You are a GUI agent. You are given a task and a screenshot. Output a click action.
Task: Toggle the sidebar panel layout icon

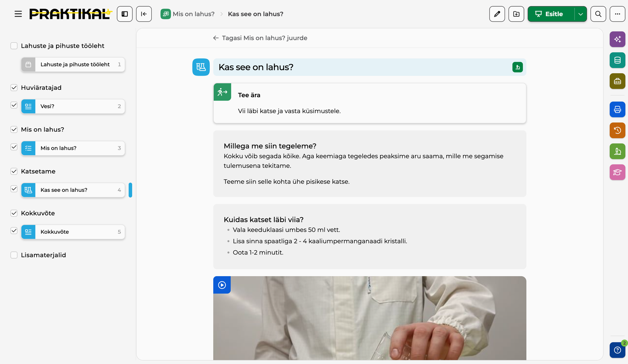pyautogui.click(x=125, y=14)
